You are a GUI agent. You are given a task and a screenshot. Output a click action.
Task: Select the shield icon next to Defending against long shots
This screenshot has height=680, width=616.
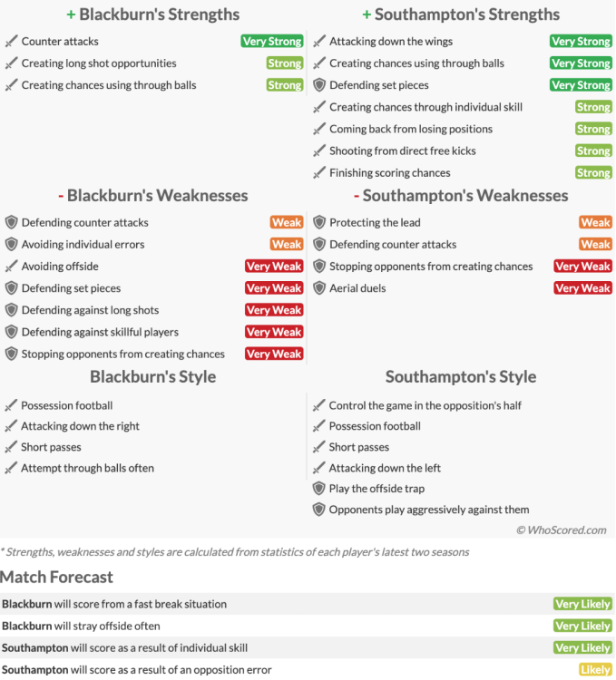pos(11,310)
